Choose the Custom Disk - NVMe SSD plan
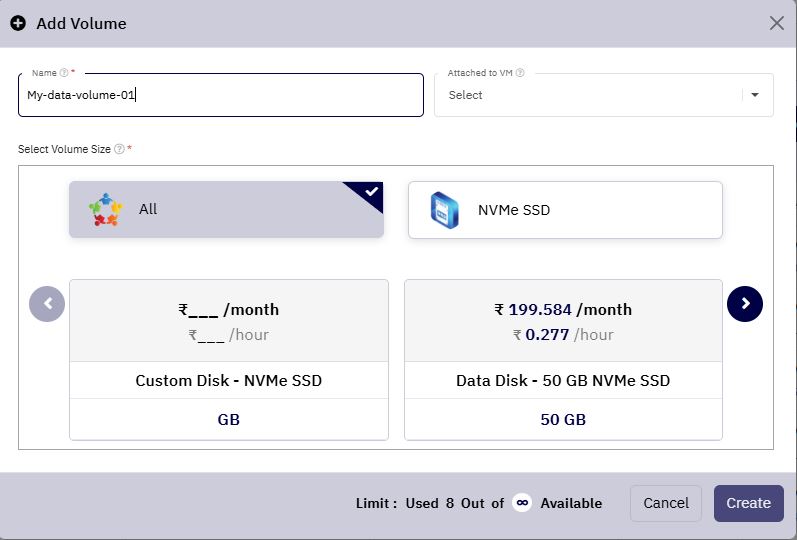The image size is (797, 540). click(x=229, y=359)
